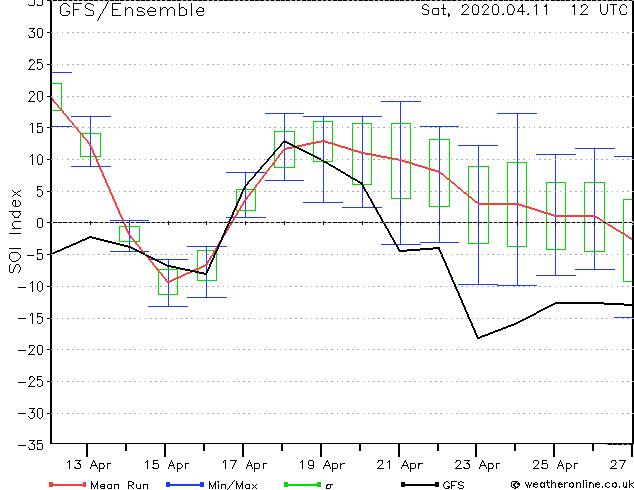Click the Mean Run low point at 15 Apr
Viewport: 634px width, 490px height.
[x=168, y=282]
